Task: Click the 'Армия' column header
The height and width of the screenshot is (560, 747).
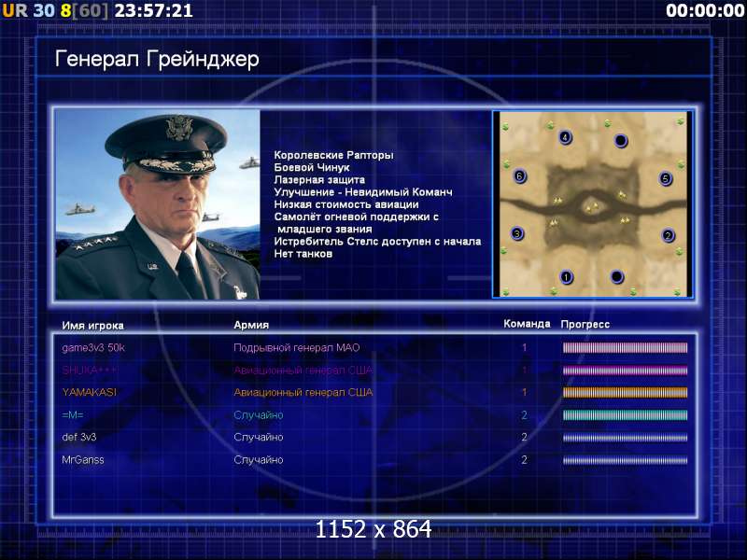Action: [x=251, y=325]
